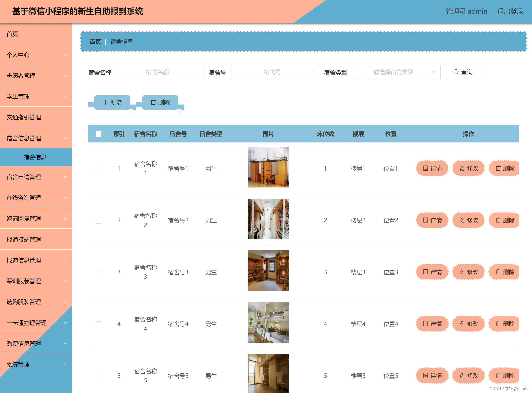
Task: Click the trash icon on batch 删除 button
Action: click(154, 102)
